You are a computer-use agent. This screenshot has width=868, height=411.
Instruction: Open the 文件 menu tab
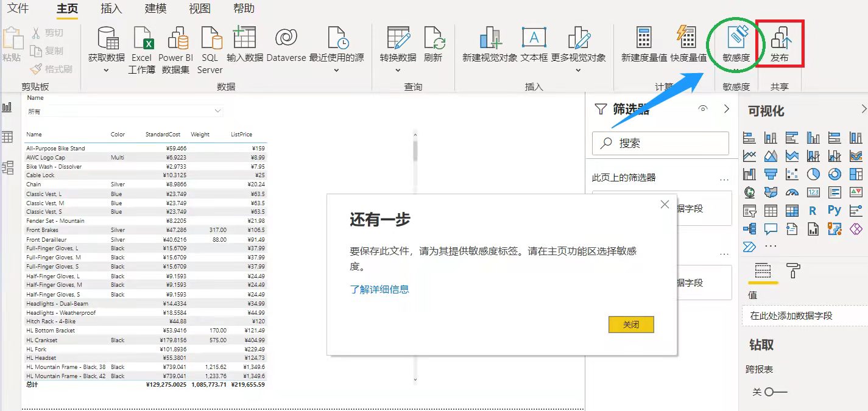click(x=18, y=9)
